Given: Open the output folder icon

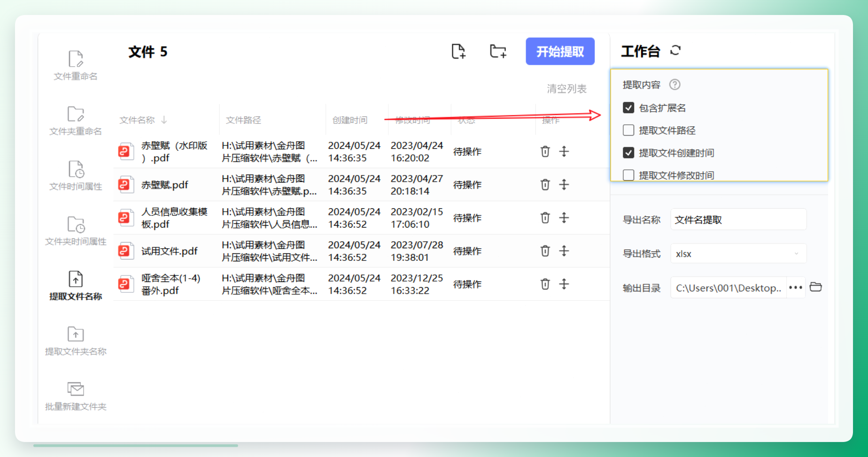Looking at the screenshot, I should [816, 287].
